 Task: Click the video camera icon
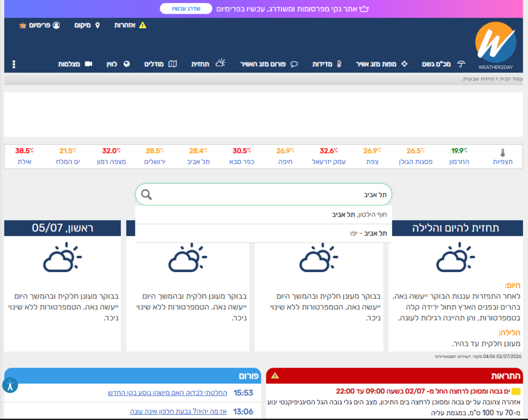pyautogui.click(x=89, y=64)
